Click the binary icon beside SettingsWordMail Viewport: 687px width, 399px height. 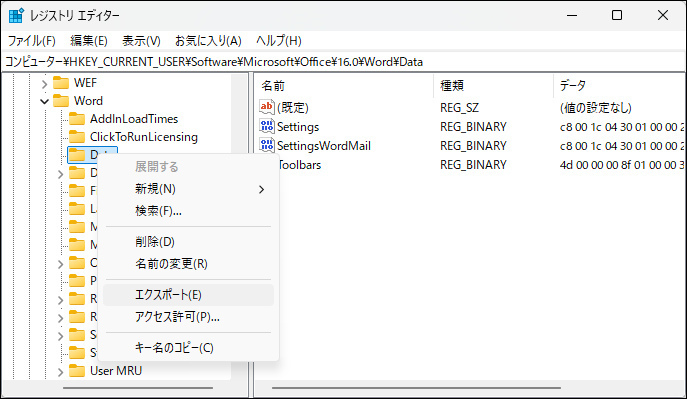tap(267, 145)
